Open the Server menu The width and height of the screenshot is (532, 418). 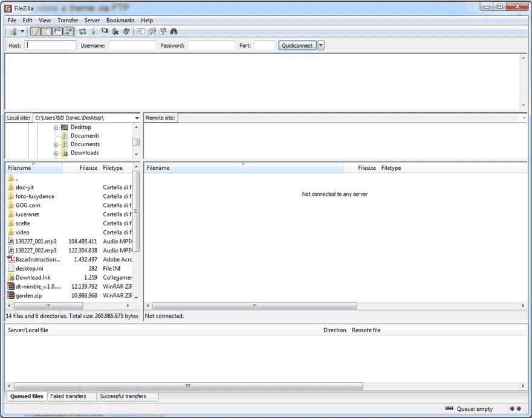point(92,21)
